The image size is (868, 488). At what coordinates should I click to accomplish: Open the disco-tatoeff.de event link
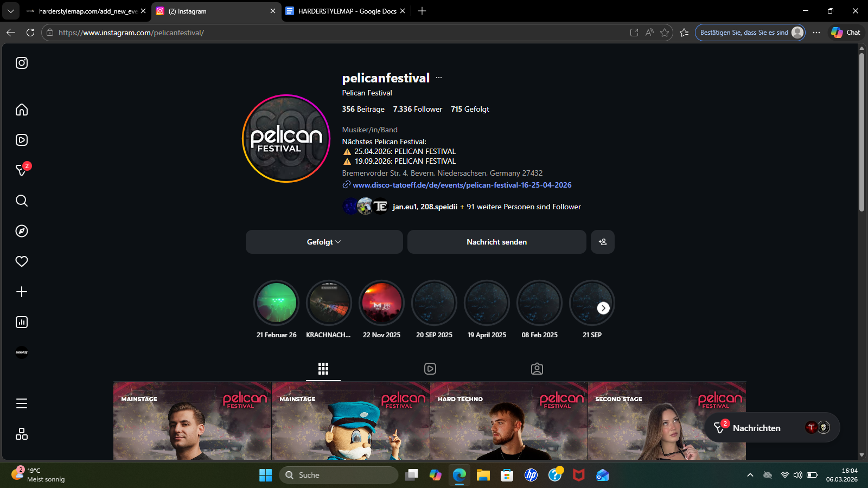462,185
